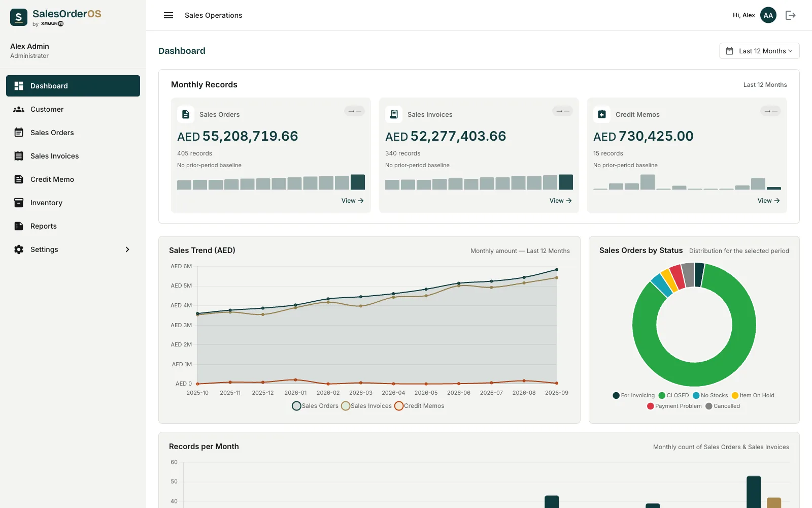Viewport: 812px width, 508px height.
Task: Click the Sales Invoices card receipt icon
Action: point(394,114)
